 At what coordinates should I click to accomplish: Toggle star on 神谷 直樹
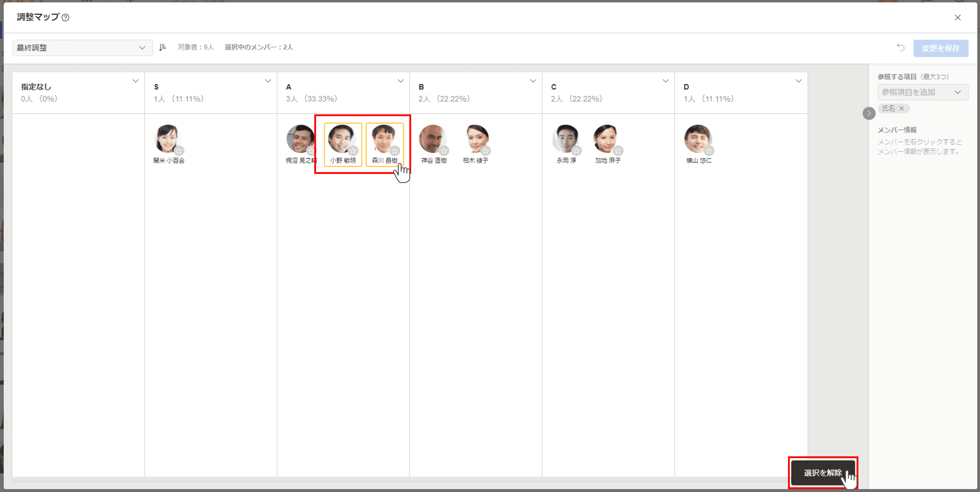(x=444, y=151)
